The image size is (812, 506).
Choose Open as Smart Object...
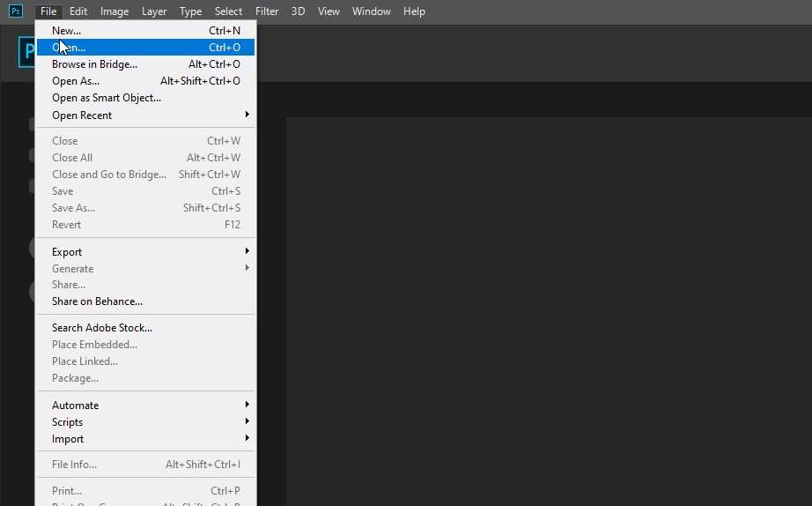click(145, 98)
